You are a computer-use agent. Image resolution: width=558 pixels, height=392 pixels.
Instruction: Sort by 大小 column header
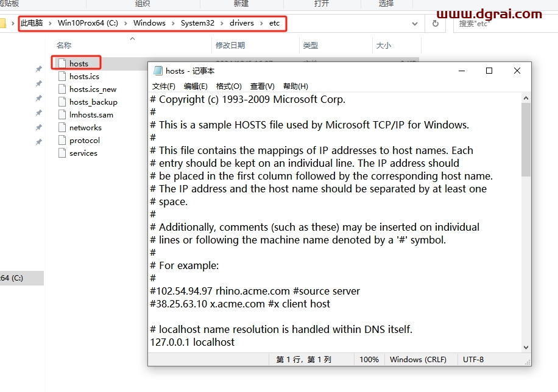coord(384,45)
